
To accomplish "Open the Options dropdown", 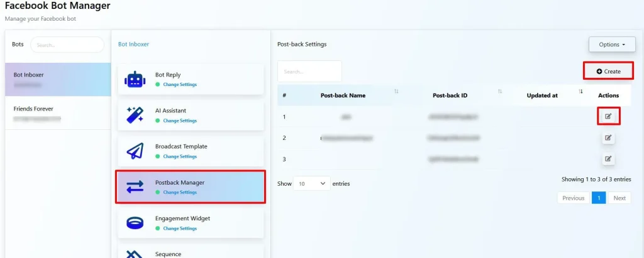I will click(x=612, y=45).
